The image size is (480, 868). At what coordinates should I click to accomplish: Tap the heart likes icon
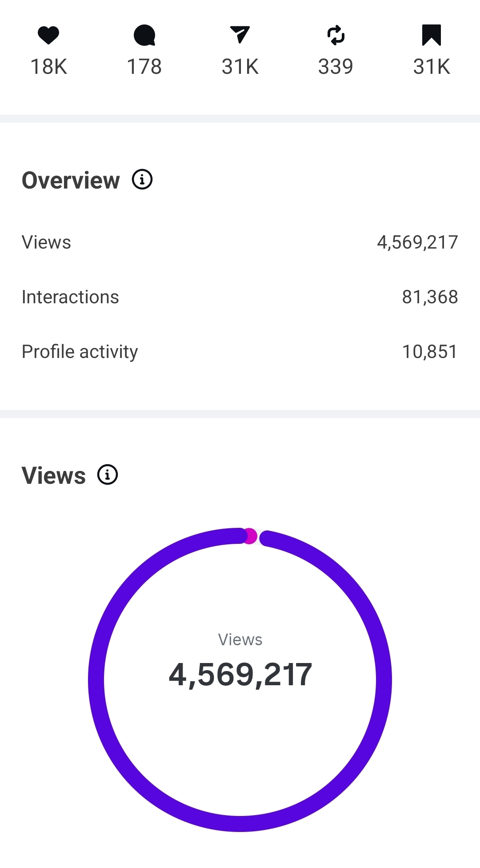coord(48,35)
